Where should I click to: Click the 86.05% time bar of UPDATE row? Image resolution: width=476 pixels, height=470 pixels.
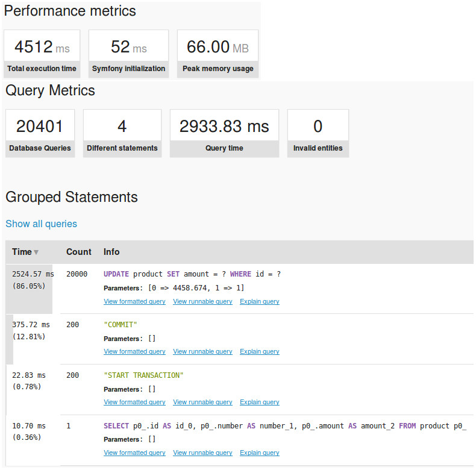pyautogui.click(x=29, y=289)
